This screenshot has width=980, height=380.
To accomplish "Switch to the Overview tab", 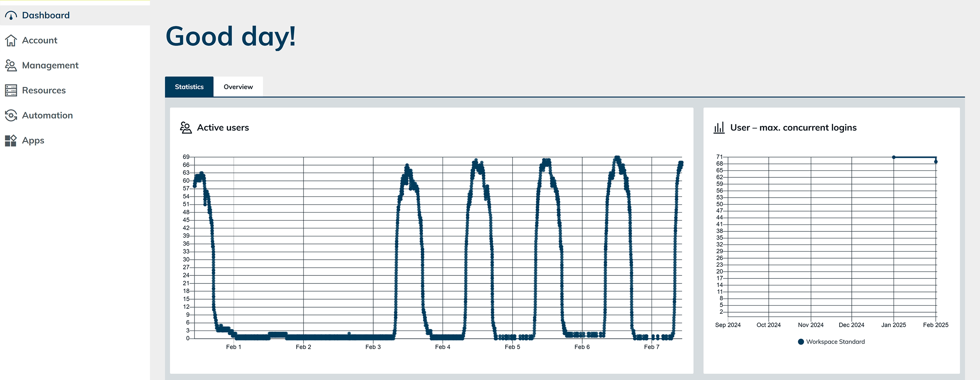I will pyautogui.click(x=238, y=87).
